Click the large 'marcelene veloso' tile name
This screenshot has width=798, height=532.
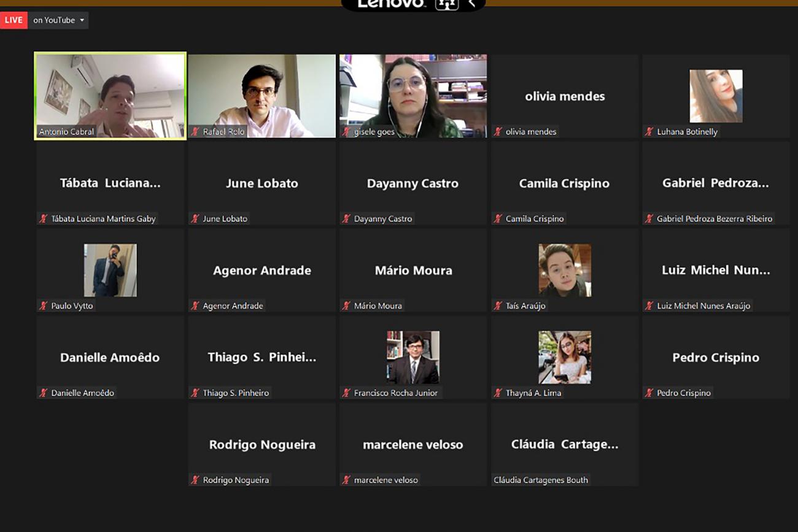pyautogui.click(x=413, y=445)
